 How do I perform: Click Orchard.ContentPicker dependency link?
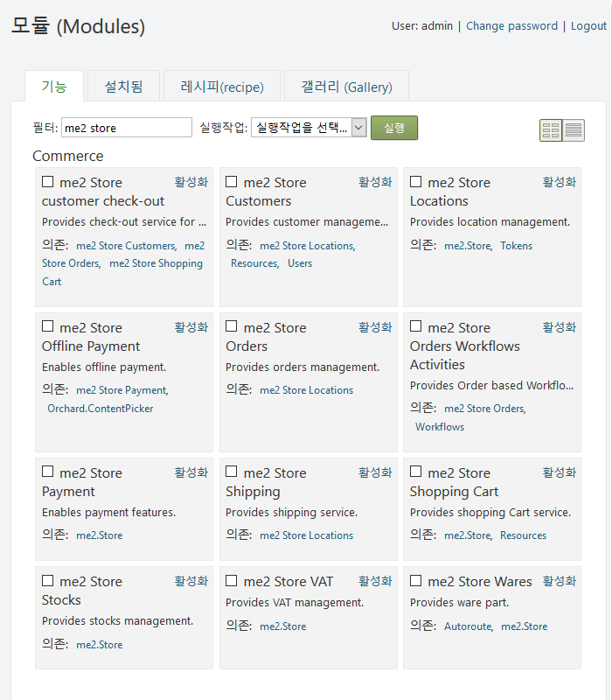[x=101, y=409]
